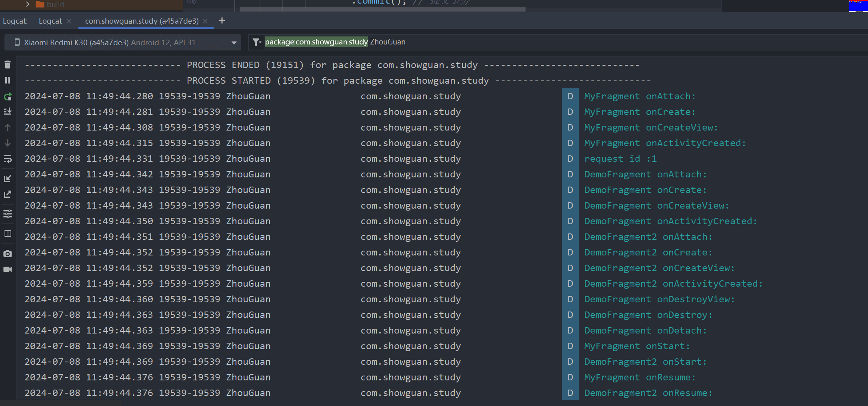
Task: Click the "MyFragment onCreateView:" message
Action: [651, 127]
